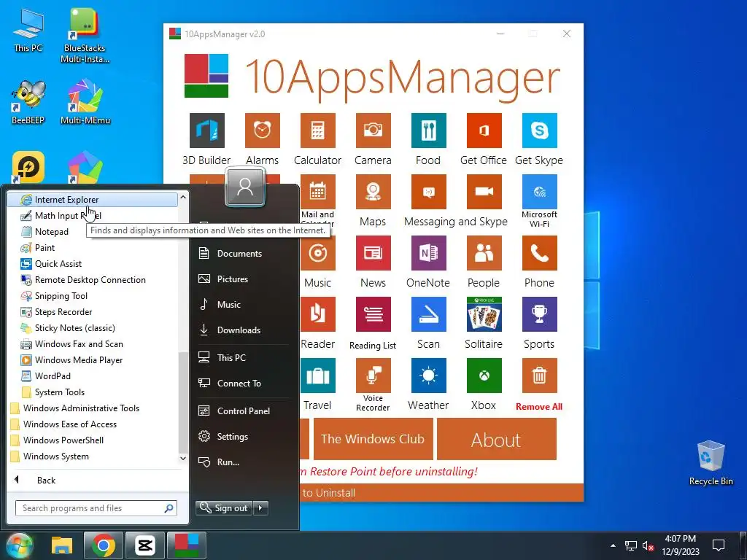Viewport: 747px width, 560px height.
Task: Open The Windows Club button
Action: click(373, 438)
